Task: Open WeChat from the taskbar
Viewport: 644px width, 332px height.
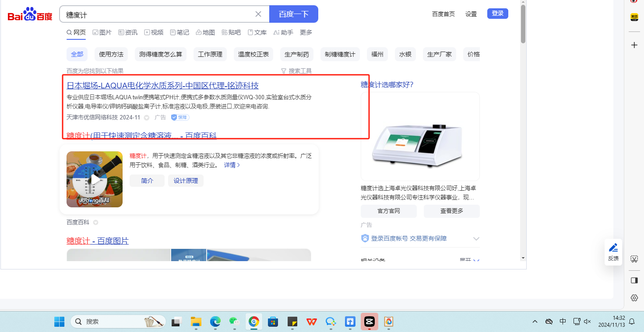Action: (x=234, y=322)
